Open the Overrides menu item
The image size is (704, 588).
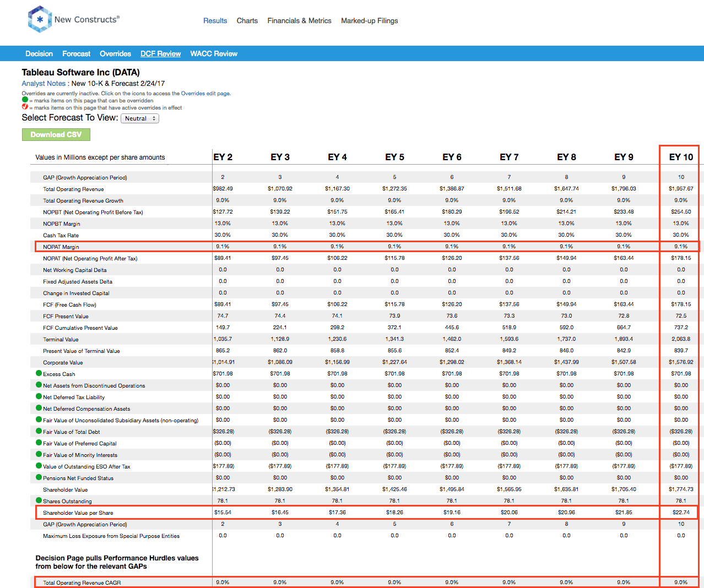coord(115,54)
